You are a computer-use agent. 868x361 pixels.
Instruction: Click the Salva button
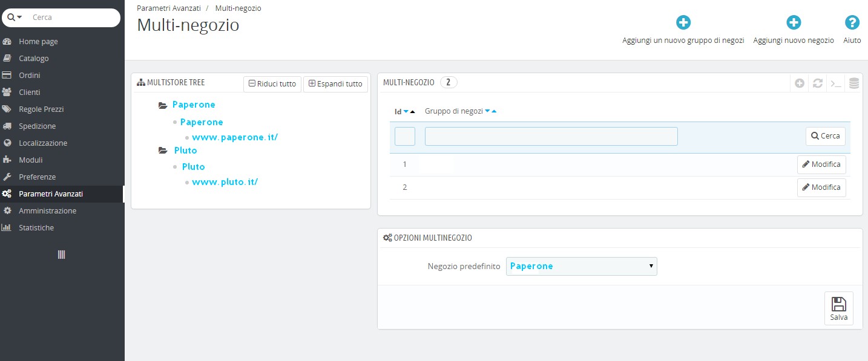[x=839, y=308]
